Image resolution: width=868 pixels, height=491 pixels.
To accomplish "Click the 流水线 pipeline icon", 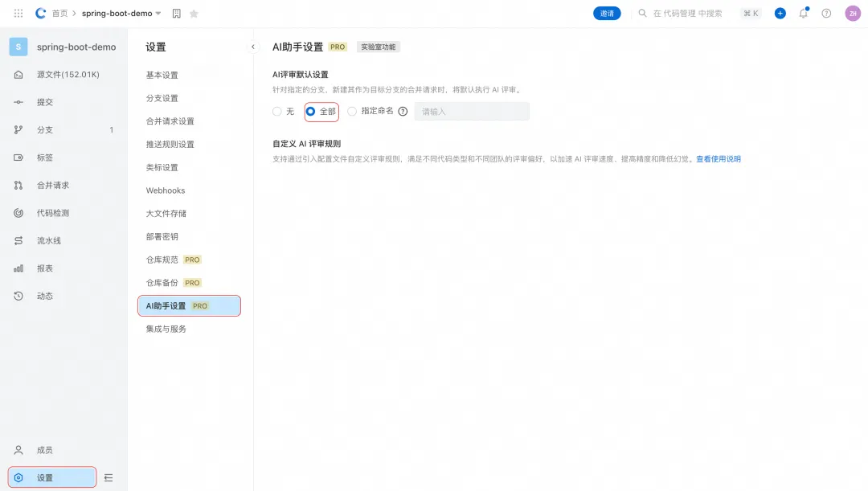I will [18, 241].
